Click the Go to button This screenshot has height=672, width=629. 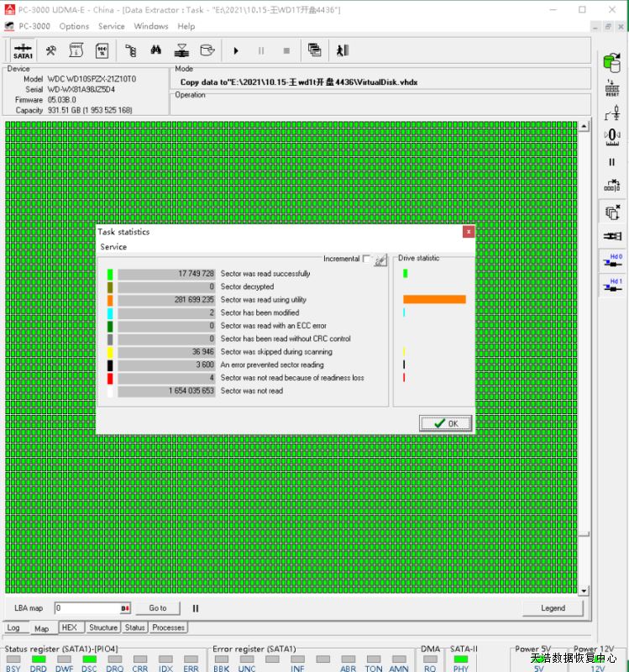pyautogui.click(x=158, y=608)
